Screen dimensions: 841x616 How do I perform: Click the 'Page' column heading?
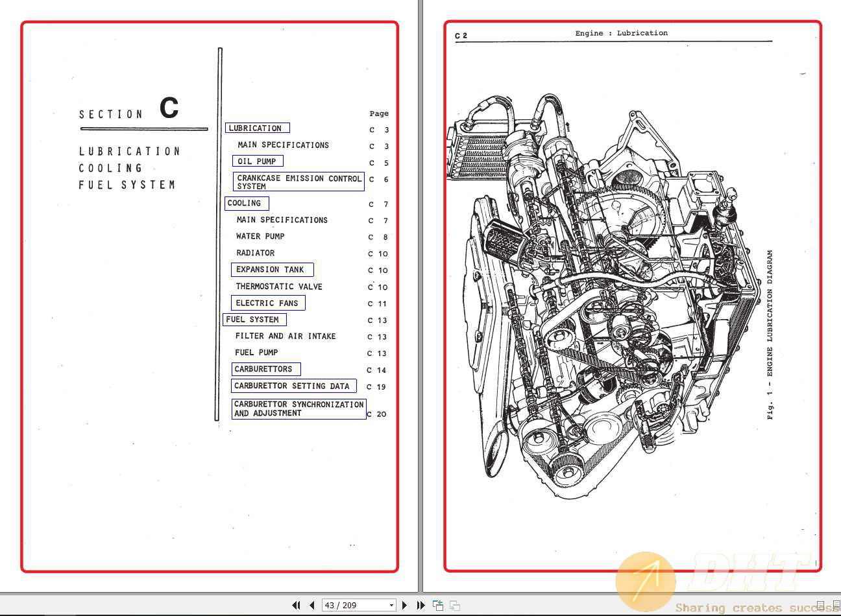(379, 113)
